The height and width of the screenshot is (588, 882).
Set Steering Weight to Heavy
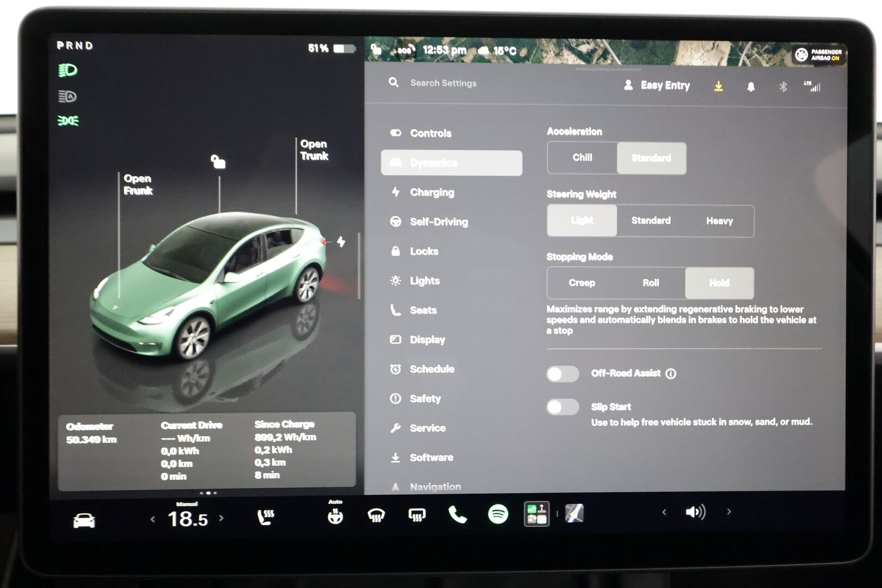[x=719, y=220]
